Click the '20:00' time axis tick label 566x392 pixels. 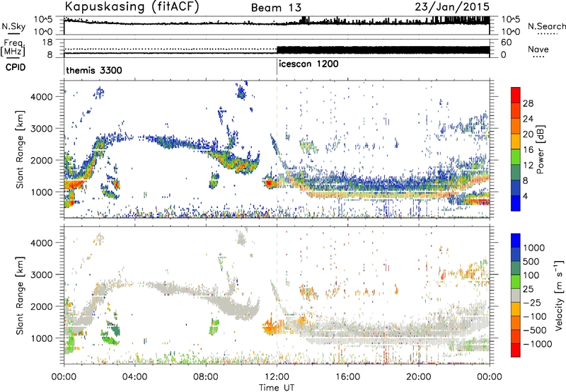(x=418, y=377)
